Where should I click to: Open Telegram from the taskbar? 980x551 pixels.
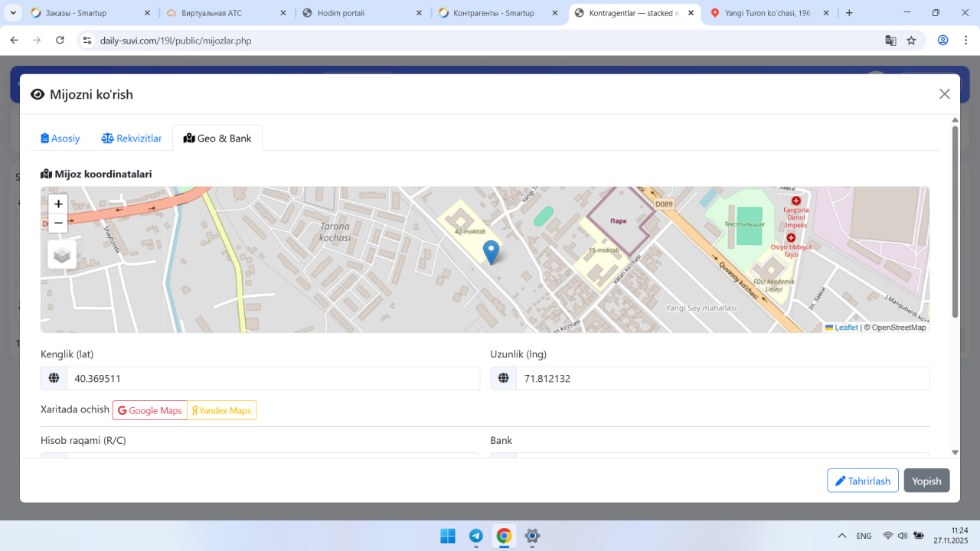pyautogui.click(x=475, y=536)
